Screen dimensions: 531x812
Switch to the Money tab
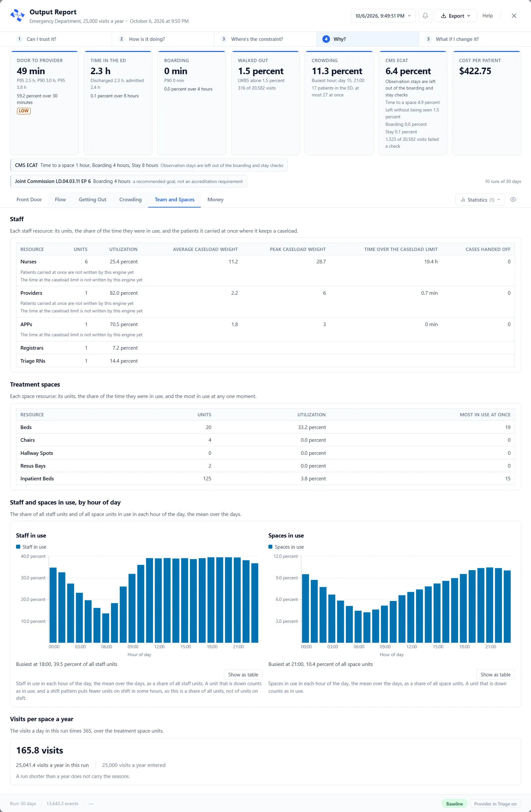(x=215, y=200)
